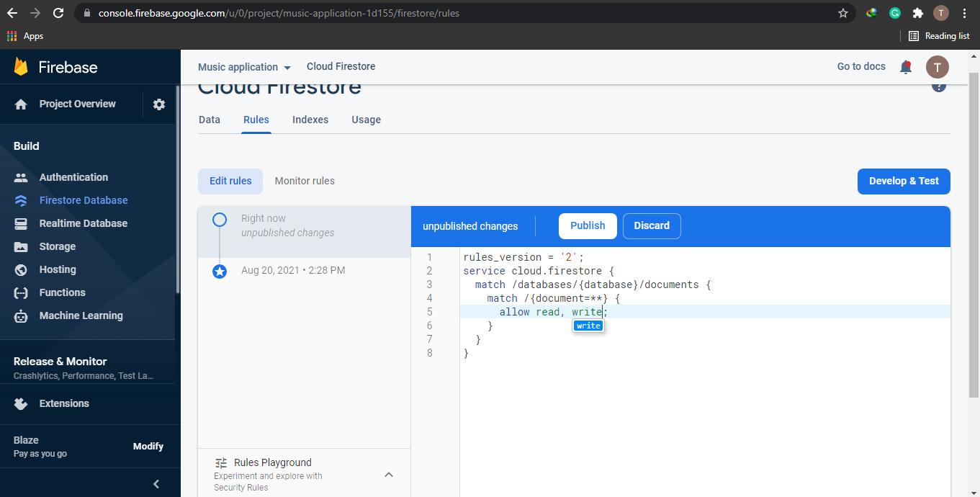Image resolution: width=980 pixels, height=497 pixels.
Task: Click the Firebase logo icon
Action: tap(21, 67)
